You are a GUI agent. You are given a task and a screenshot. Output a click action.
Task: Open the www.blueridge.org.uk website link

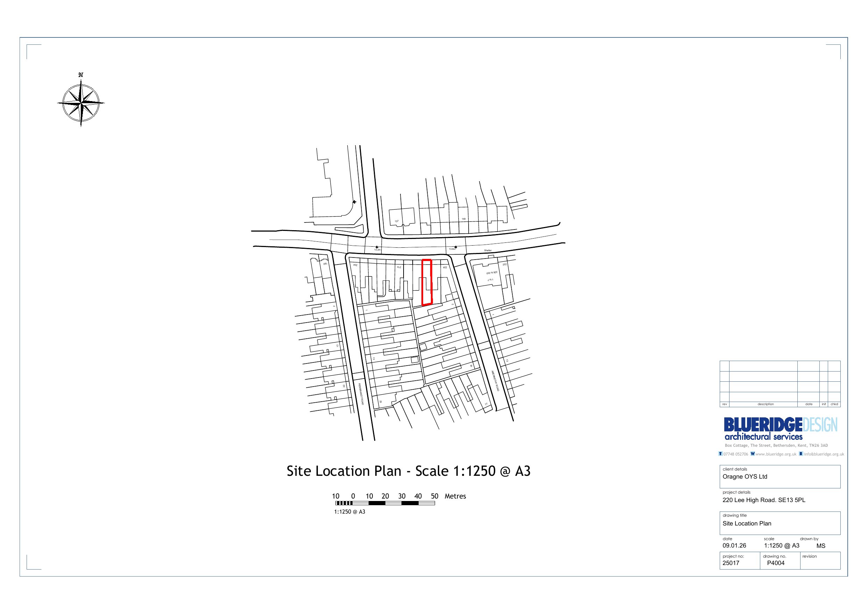click(776, 454)
